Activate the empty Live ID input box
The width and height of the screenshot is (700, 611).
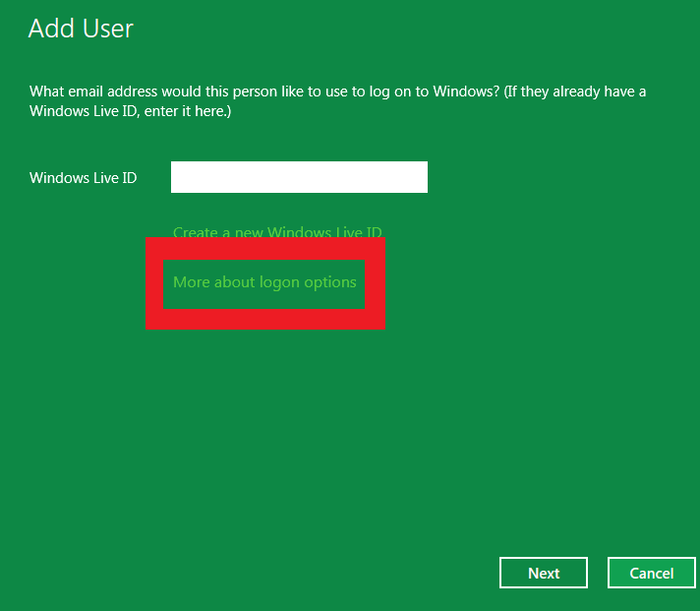299,177
